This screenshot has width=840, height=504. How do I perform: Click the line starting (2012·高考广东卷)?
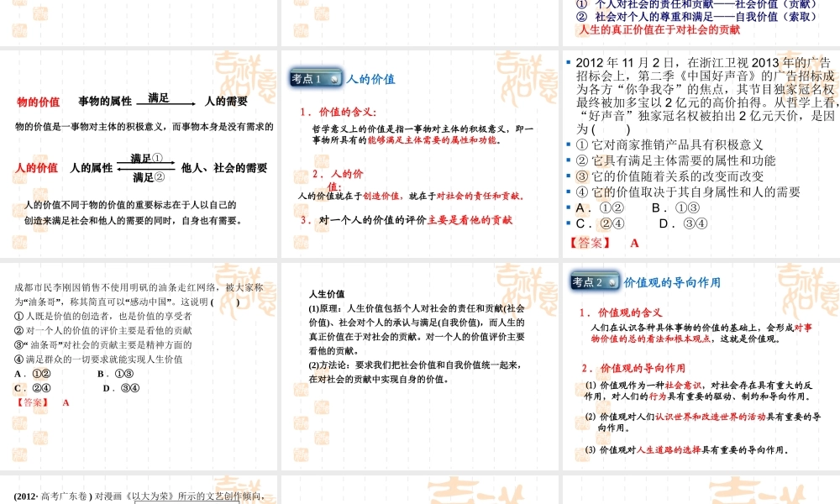click(x=139, y=496)
